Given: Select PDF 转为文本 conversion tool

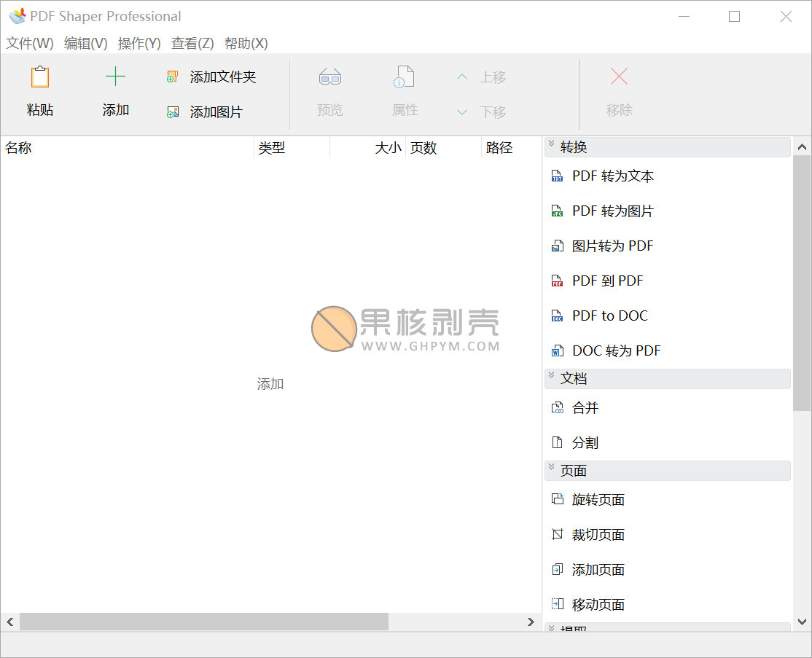Looking at the screenshot, I should 612,176.
